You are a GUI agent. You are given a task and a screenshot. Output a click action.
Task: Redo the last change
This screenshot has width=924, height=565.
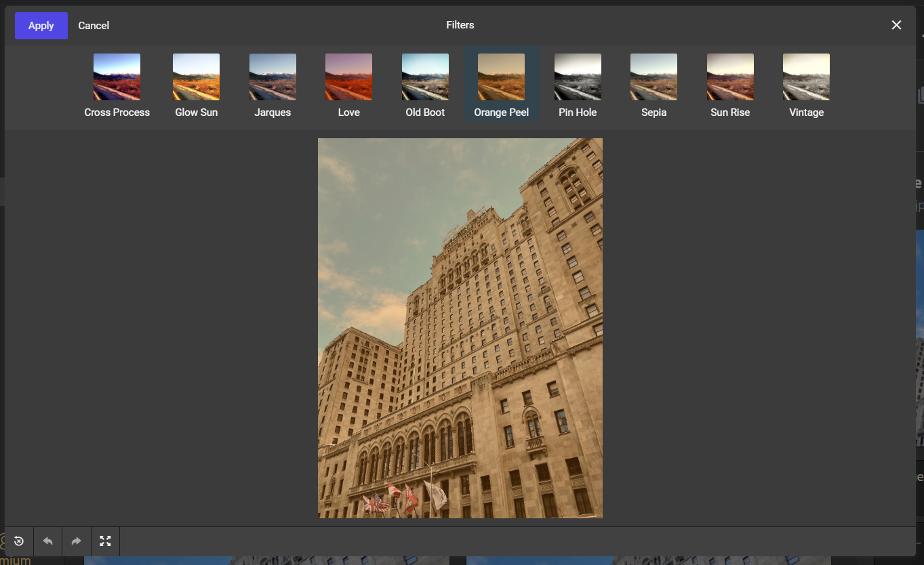76,541
